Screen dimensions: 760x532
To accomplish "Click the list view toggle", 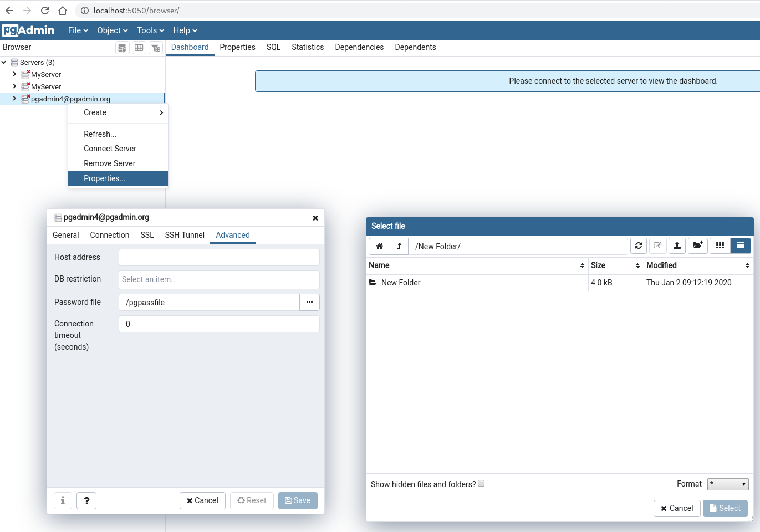I will [741, 245].
